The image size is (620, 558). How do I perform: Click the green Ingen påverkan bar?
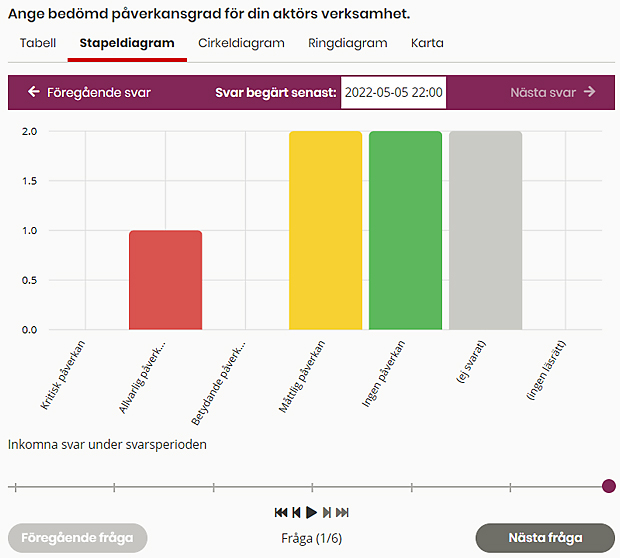pyautogui.click(x=405, y=230)
